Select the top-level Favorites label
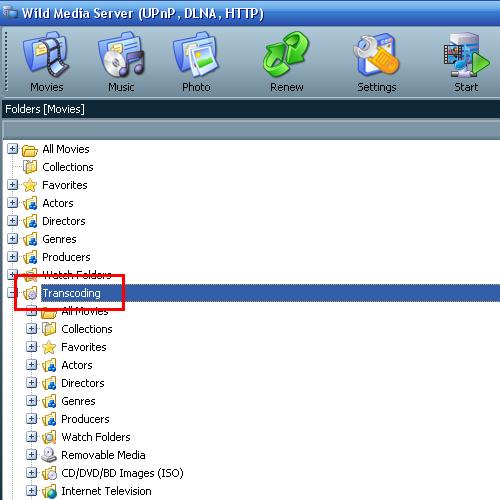 click(65, 185)
